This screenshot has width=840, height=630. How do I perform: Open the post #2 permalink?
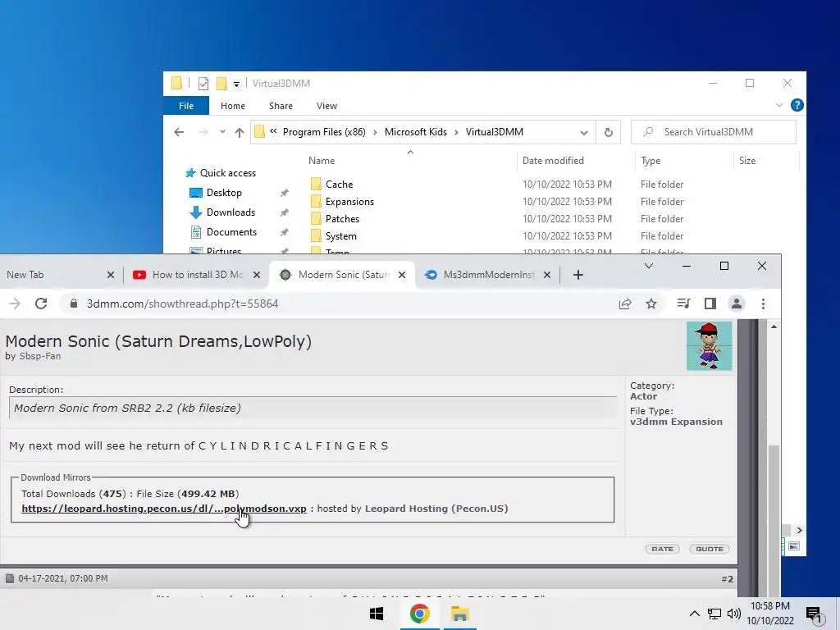pyautogui.click(x=727, y=578)
